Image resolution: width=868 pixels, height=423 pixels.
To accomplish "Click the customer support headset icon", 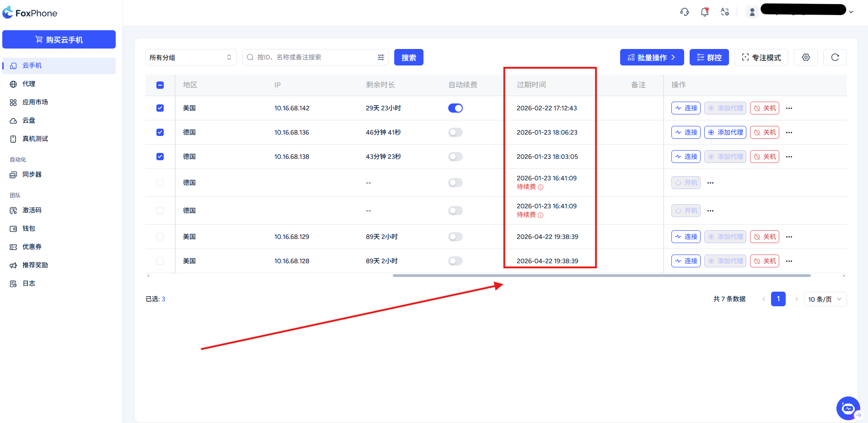I will pyautogui.click(x=684, y=12).
